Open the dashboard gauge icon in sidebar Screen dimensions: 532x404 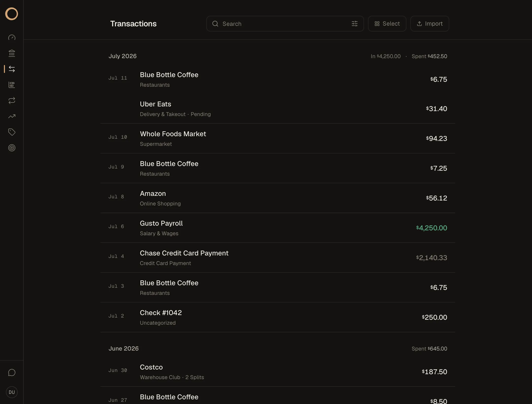12,37
